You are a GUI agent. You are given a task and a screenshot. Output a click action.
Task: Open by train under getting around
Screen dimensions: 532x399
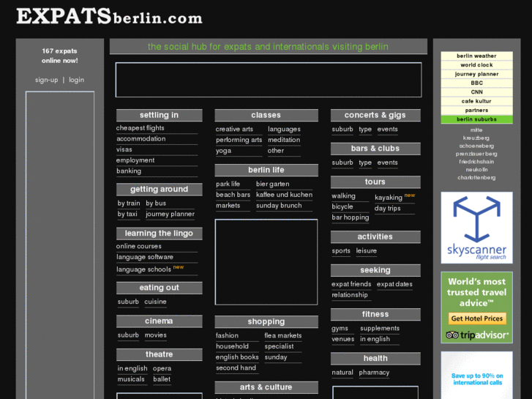pos(129,203)
